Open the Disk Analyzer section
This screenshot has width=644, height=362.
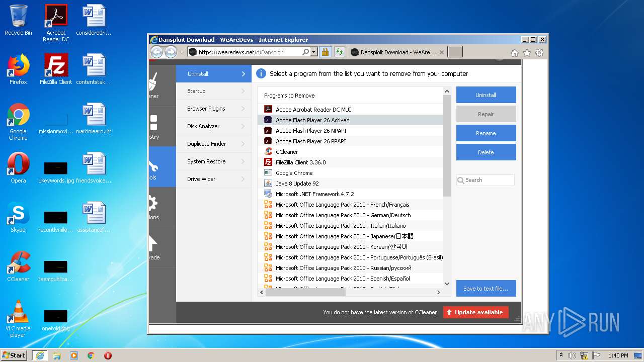pyautogui.click(x=214, y=126)
